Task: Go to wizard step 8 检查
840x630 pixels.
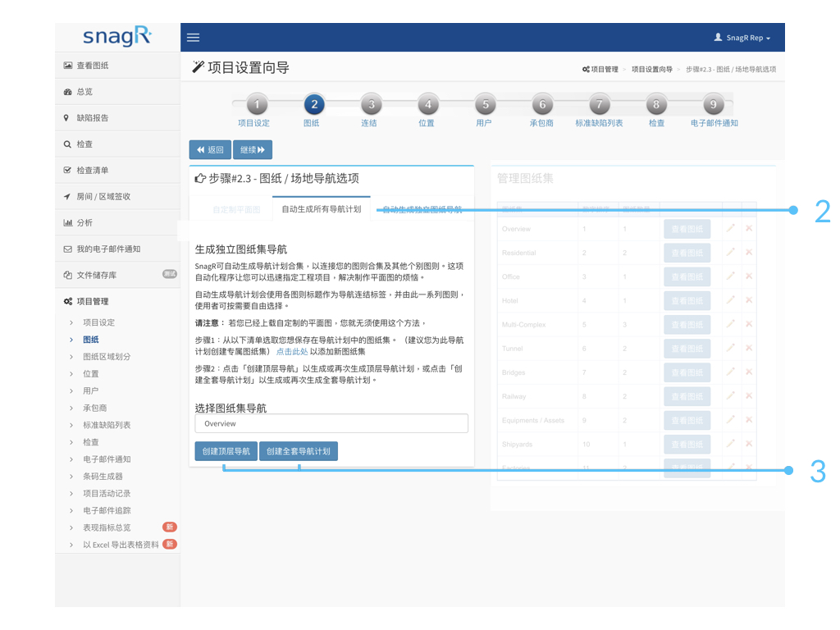Action: (656, 104)
